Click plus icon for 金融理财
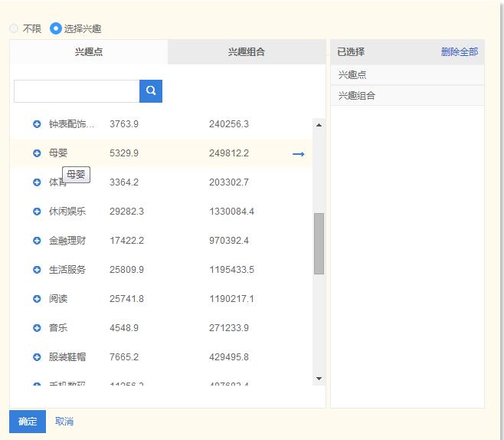Image resolution: width=504 pixels, height=440 pixels. pyautogui.click(x=37, y=241)
